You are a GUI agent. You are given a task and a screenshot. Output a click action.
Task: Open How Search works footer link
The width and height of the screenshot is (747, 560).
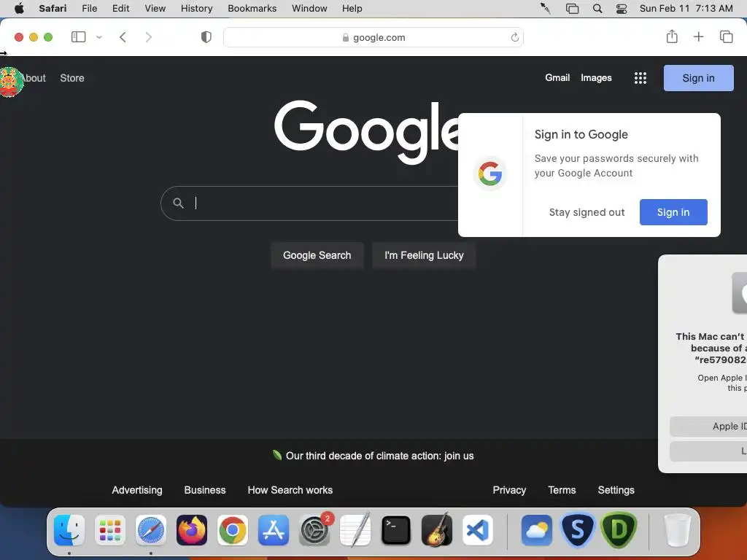click(x=290, y=490)
